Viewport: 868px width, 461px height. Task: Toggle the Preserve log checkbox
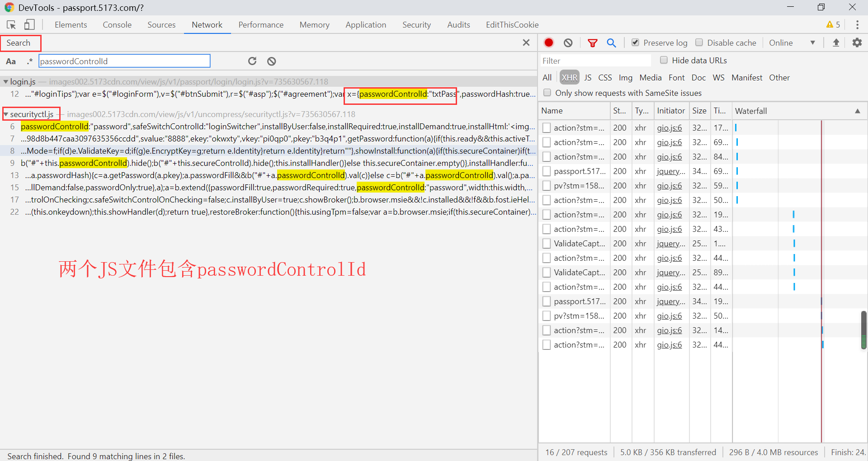[x=635, y=42]
